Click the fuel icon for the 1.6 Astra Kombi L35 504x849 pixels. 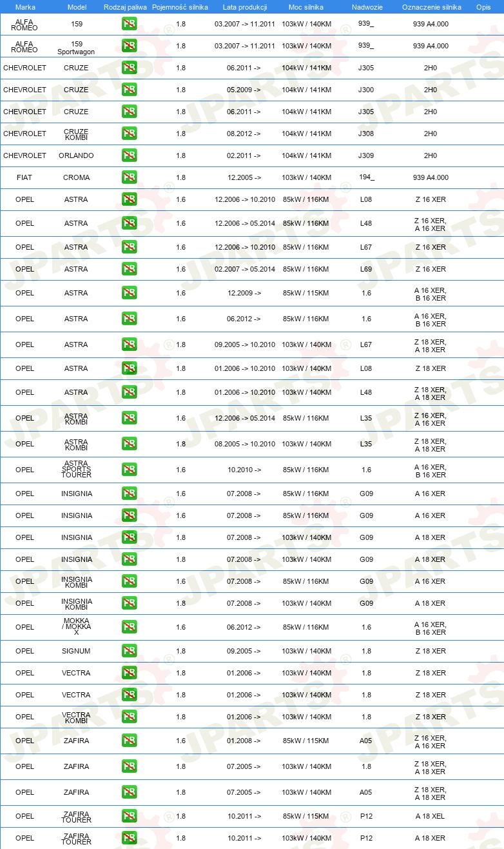tap(129, 418)
